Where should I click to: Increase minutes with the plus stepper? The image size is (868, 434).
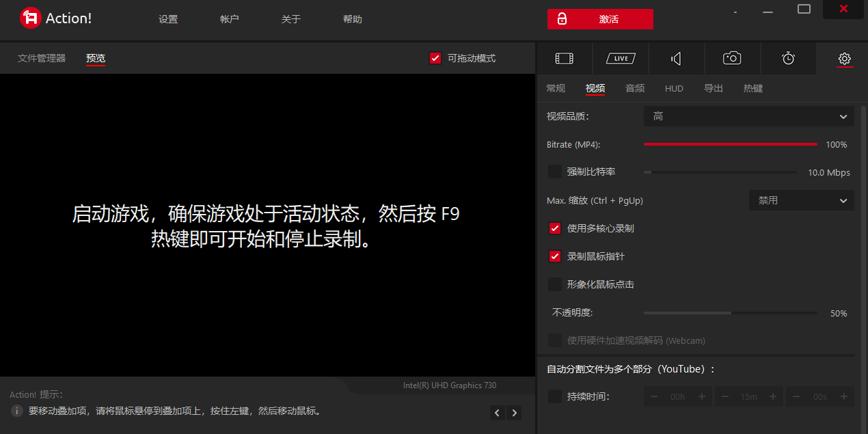(772, 396)
